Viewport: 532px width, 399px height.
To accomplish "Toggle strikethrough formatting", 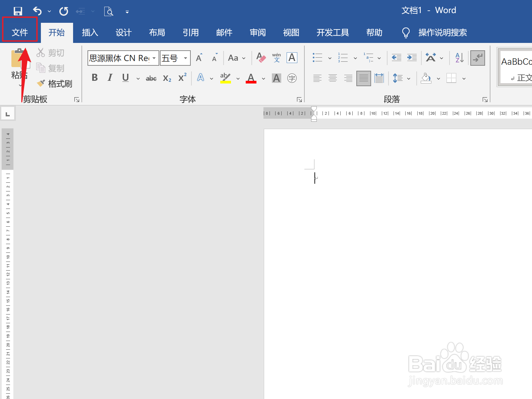I will [x=151, y=78].
